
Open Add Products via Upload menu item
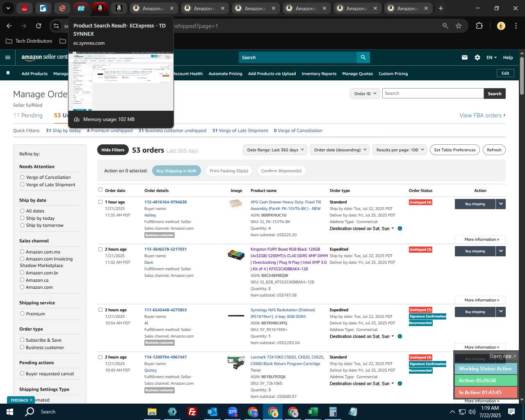(272, 74)
